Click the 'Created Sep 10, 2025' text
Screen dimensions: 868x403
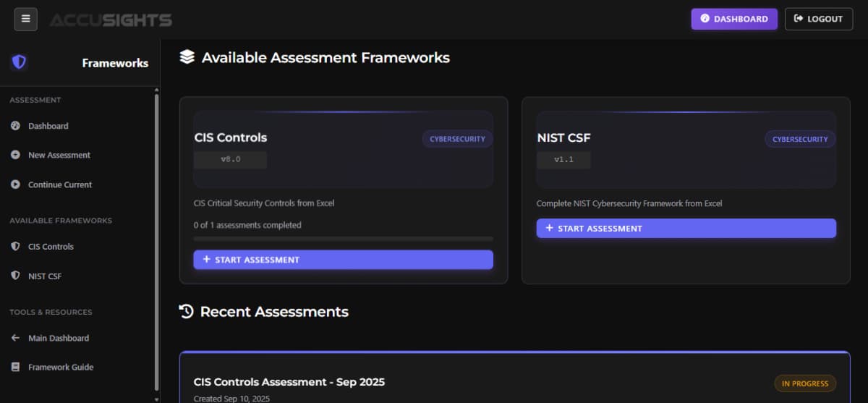click(231, 399)
